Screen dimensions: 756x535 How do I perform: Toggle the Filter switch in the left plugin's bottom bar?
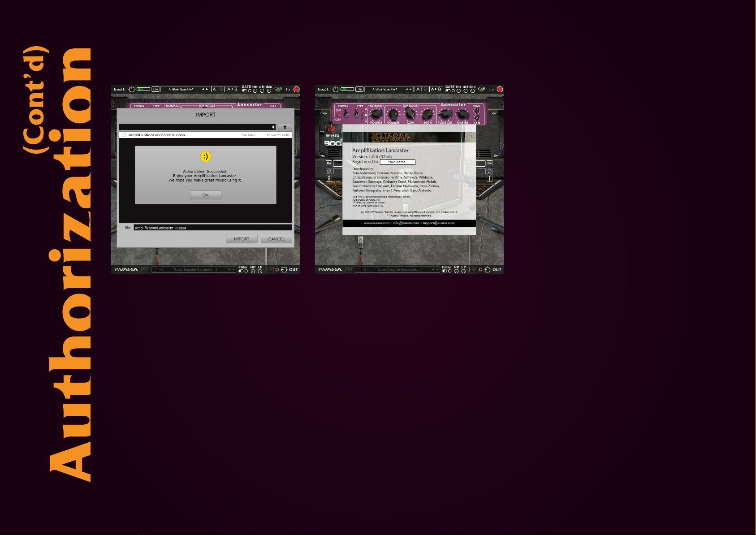(241, 271)
